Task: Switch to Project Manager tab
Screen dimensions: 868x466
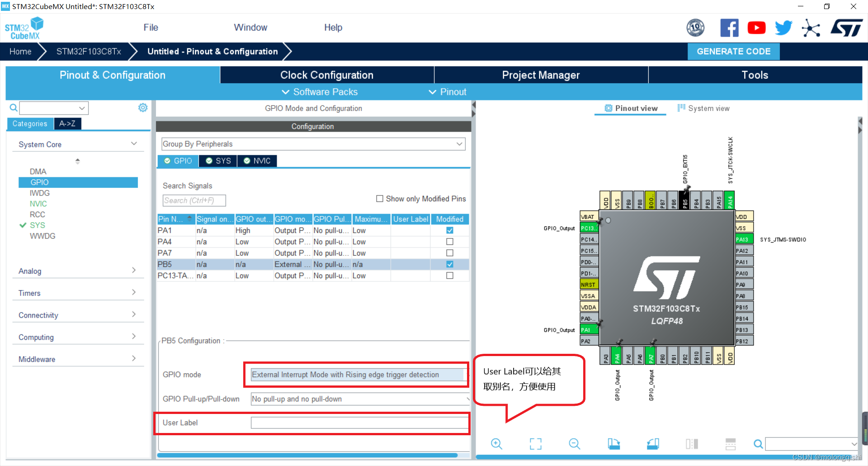Action: tap(541, 75)
